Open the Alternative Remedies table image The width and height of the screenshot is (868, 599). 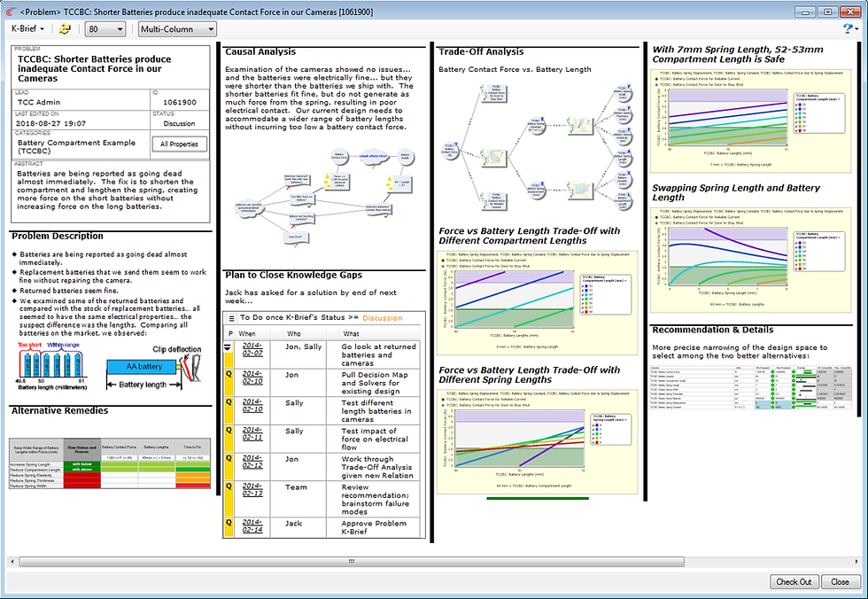point(110,463)
